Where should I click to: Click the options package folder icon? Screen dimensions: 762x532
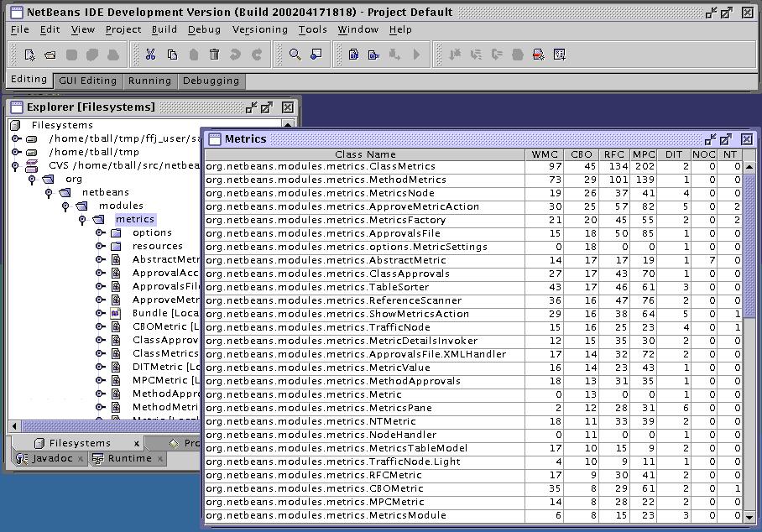tap(116, 232)
